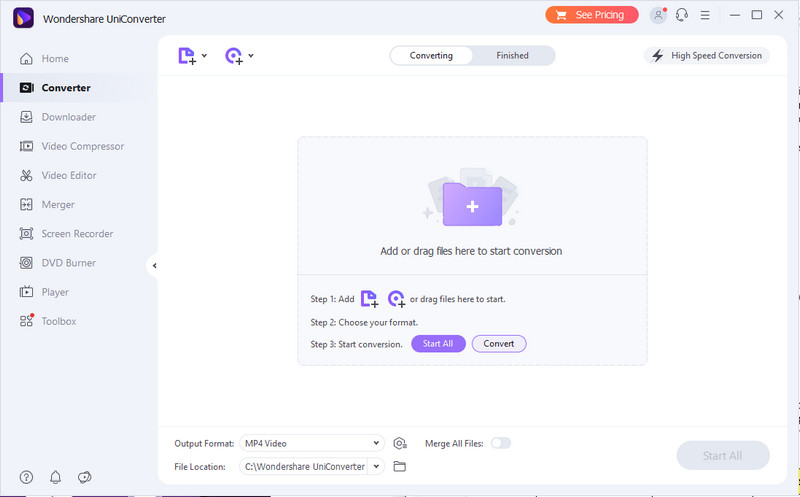Image resolution: width=800 pixels, height=497 pixels.
Task: Click the Step 1 load DVD icon
Action: [x=396, y=299]
